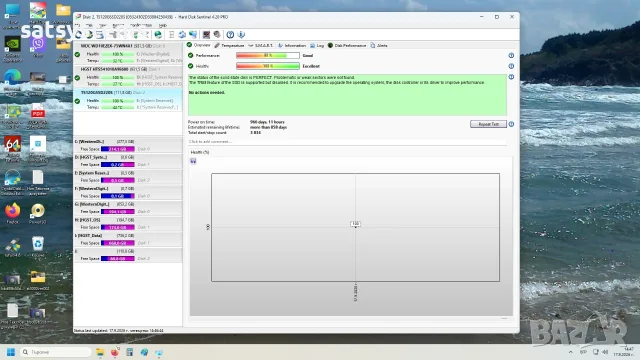Open the Configuration menu
Viewport: 640px width, 360px height.
141,25
